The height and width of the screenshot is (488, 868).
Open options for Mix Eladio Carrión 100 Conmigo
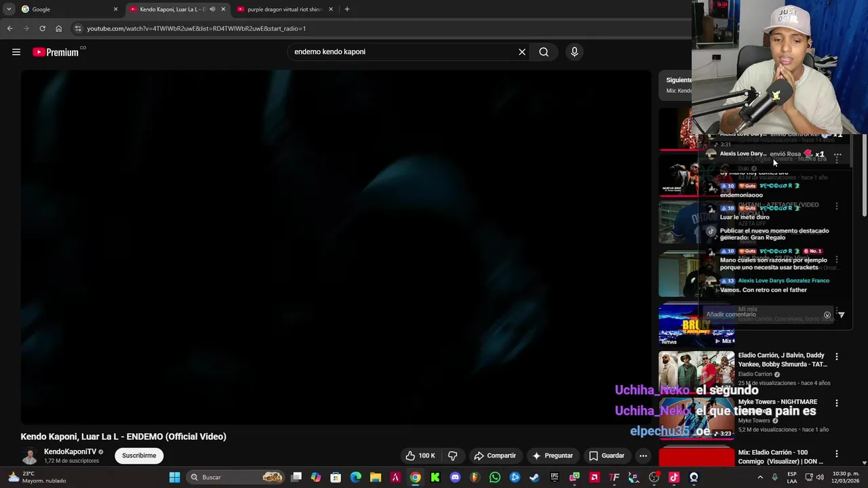pos(836,453)
